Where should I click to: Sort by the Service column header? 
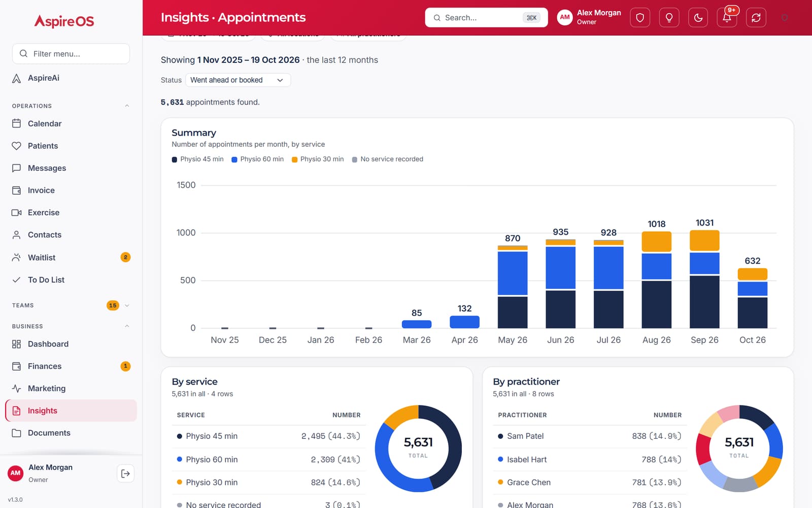[x=191, y=415]
